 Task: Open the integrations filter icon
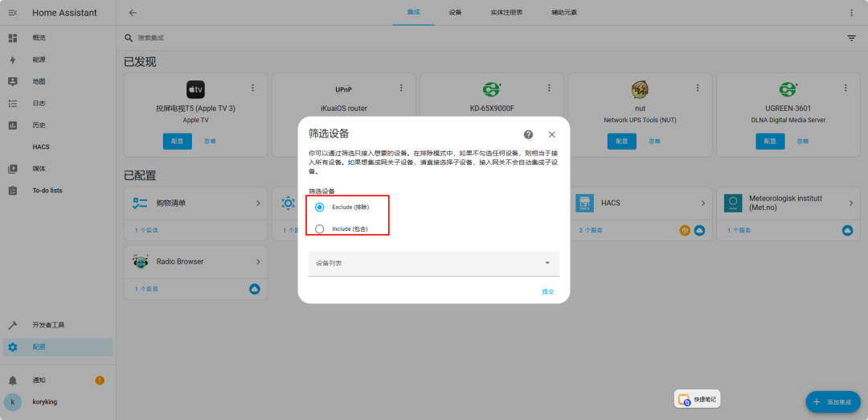(851, 38)
